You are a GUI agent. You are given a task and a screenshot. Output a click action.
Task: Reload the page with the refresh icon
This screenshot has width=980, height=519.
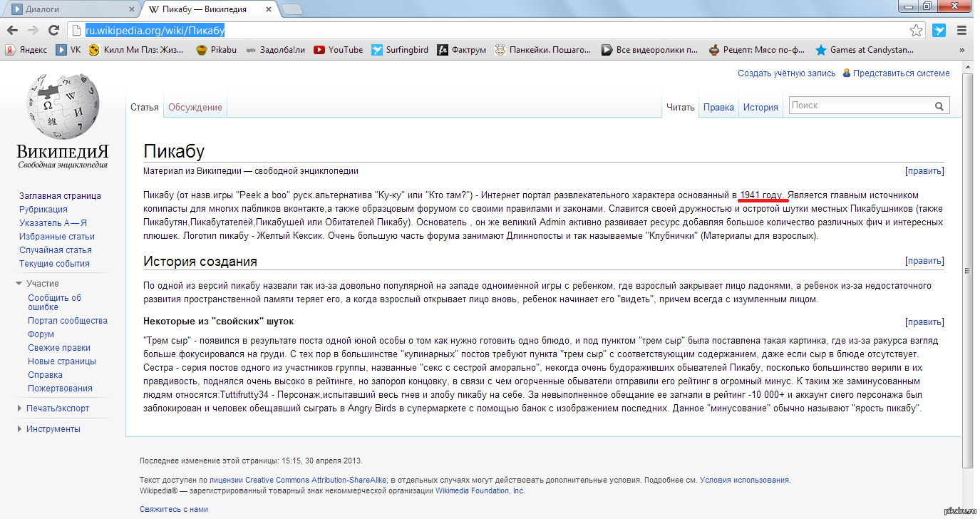pyautogui.click(x=53, y=31)
